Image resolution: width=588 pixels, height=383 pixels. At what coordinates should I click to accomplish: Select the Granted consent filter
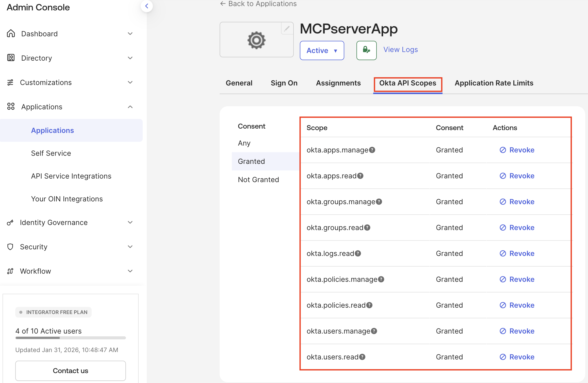pyautogui.click(x=251, y=161)
